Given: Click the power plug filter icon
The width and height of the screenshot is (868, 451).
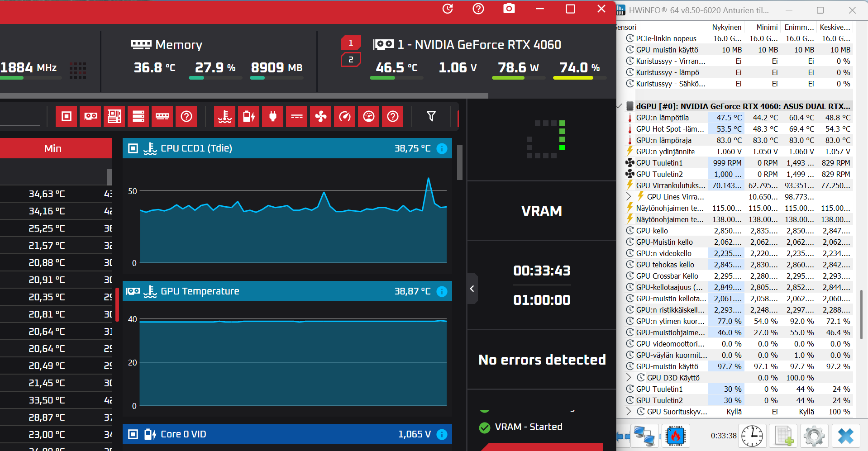Looking at the screenshot, I should [273, 117].
